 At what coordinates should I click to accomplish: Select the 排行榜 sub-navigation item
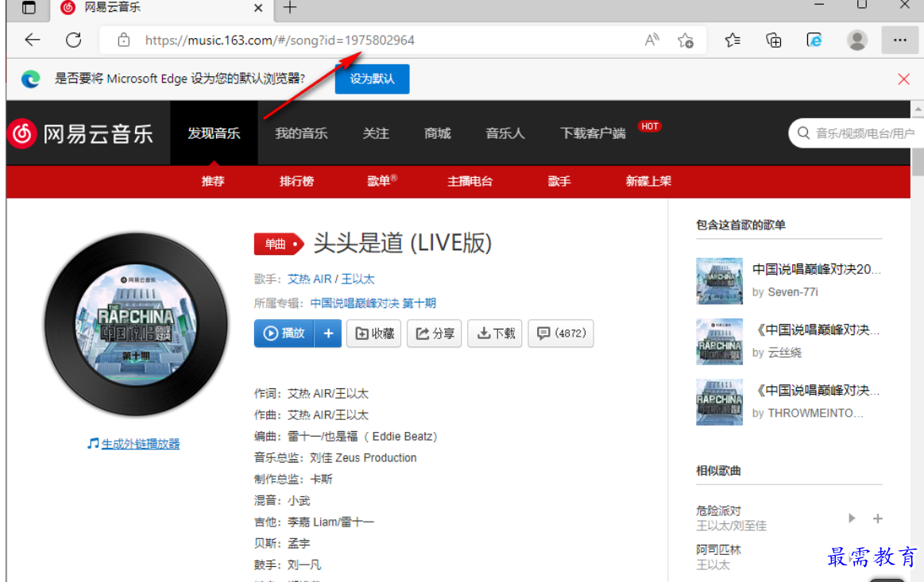click(296, 182)
